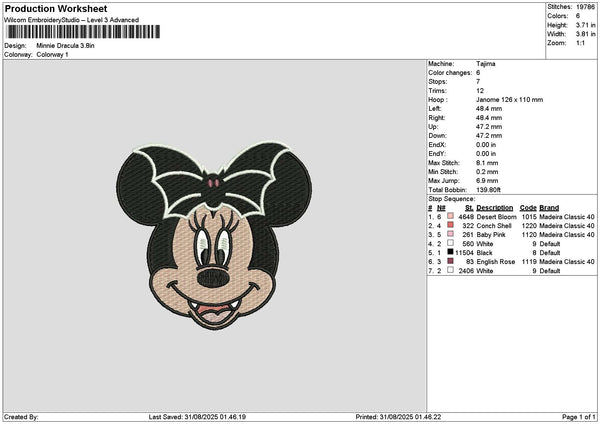Click the "Production Worksheet" title
Screen dimensions: 600x424
click(56, 9)
